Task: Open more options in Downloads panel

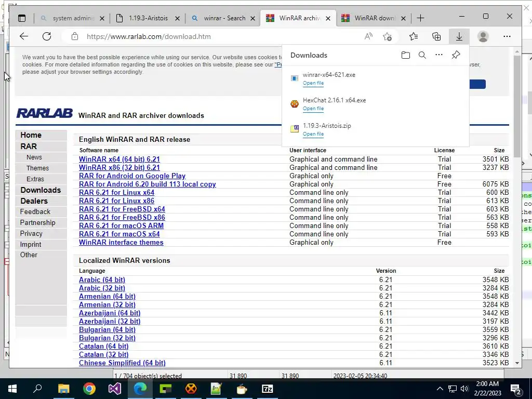Action: point(438,55)
